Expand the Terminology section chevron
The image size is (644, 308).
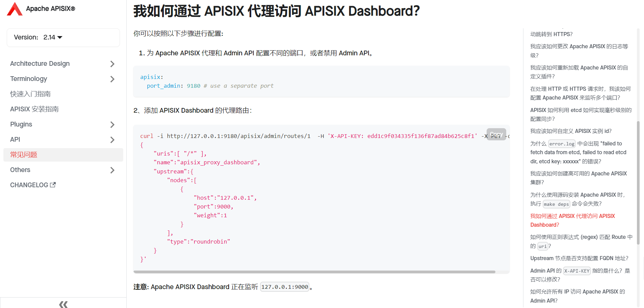click(x=112, y=79)
